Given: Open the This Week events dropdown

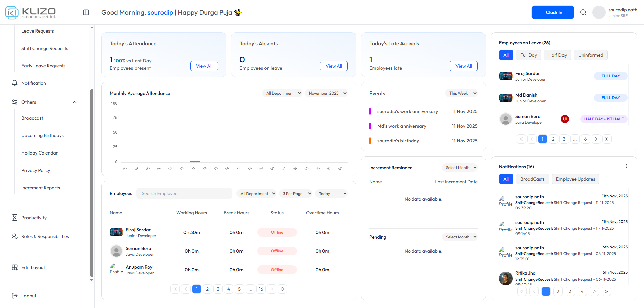Looking at the screenshot, I should pyautogui.click(x=462, y=93).
